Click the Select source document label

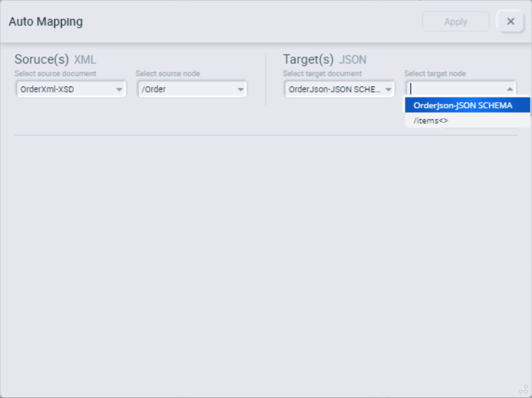[x=55, y=74]
